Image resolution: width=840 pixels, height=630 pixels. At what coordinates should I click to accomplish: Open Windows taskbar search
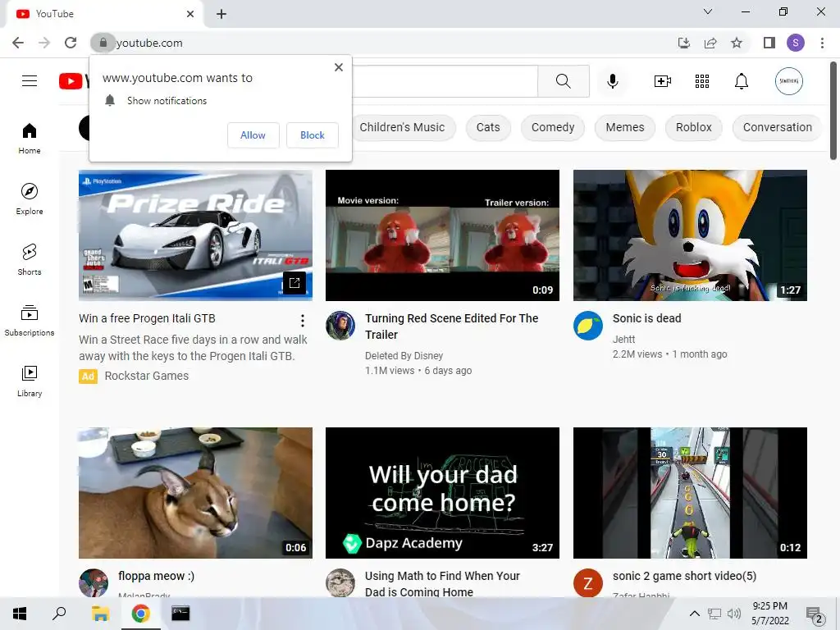click(x=59, y=614)
